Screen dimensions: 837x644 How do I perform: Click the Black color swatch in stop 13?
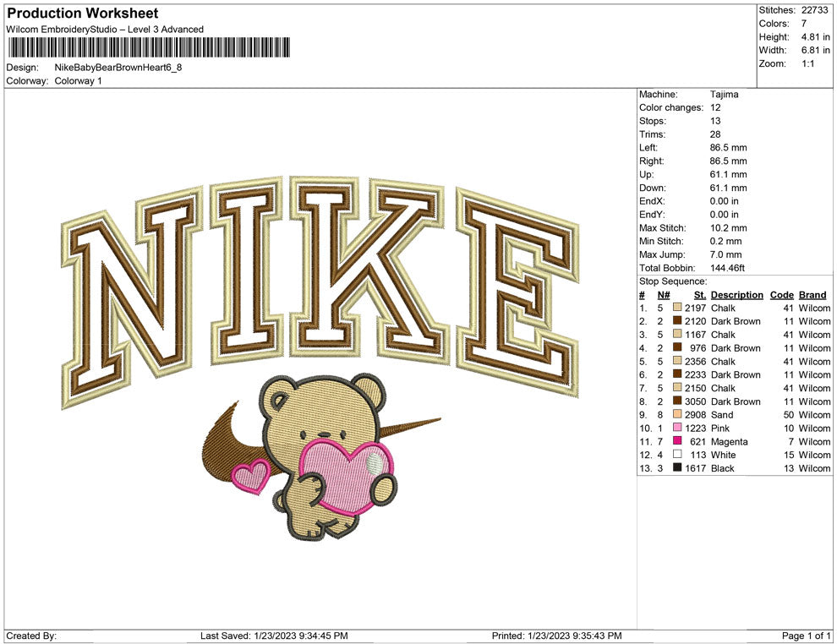click(x=677, y=467)
